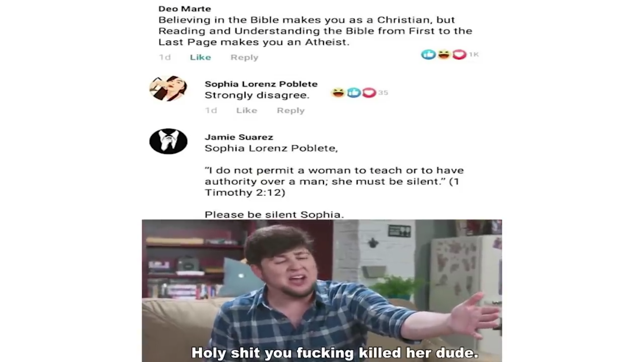Click the thumbs-up reaction on Sophia's comment
The height and width of the screenshot is (362, 644).
coord(354,93)
